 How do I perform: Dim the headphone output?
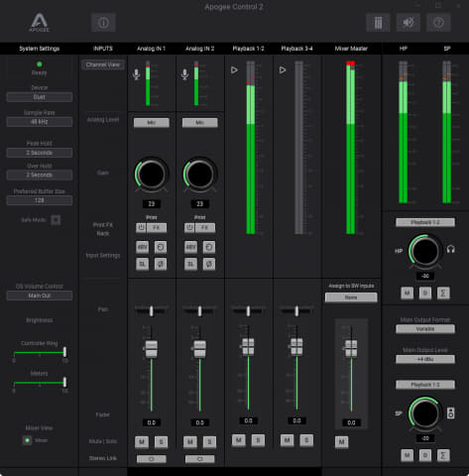pos(425,293)
